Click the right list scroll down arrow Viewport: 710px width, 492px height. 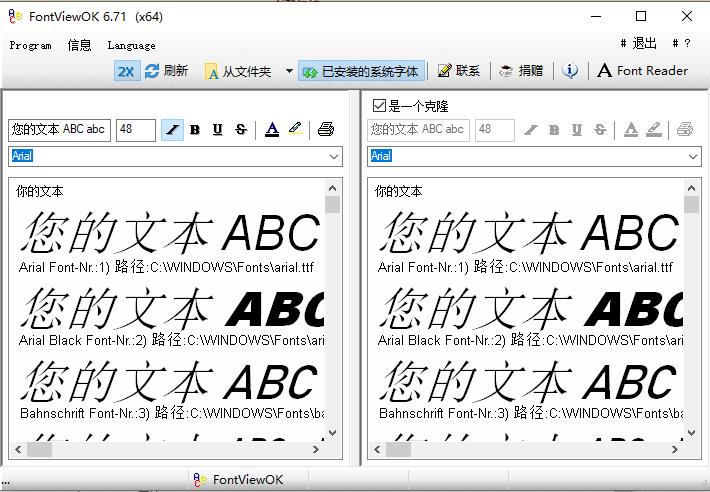click(x=691, y=433)
